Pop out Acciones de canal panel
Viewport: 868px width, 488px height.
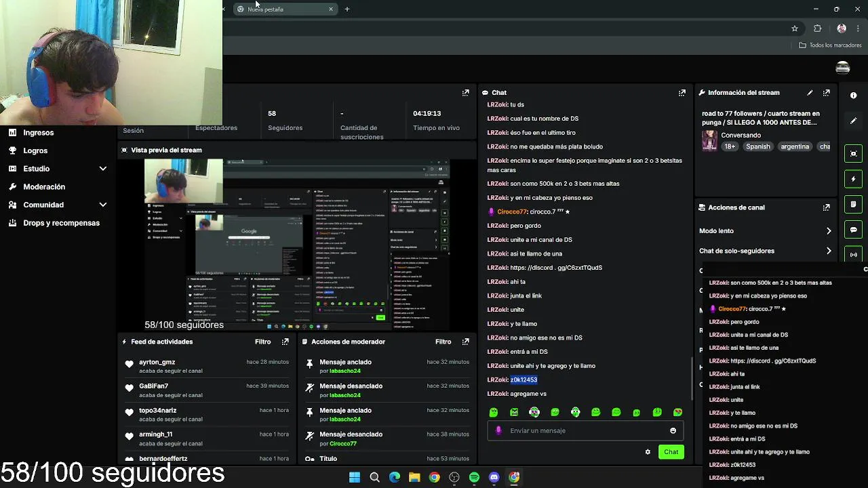tap(826, 207)
